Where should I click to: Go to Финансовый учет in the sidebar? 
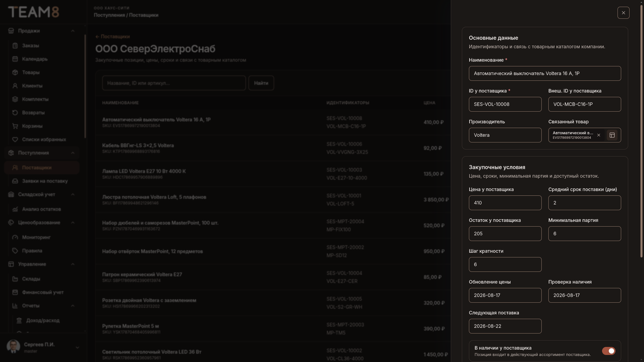click(42, 292)
